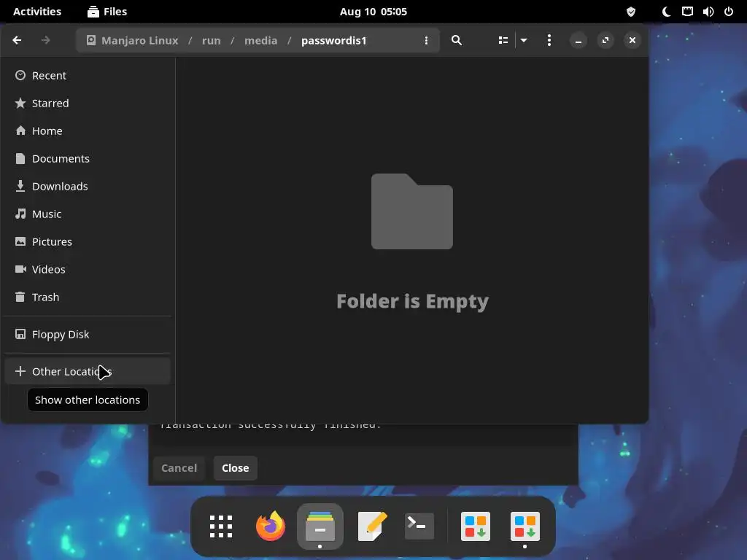Viewport: 747px width, 560px height.
Task: Open the Downloads folder in sidebar
Action: click(x=88, y=186)
